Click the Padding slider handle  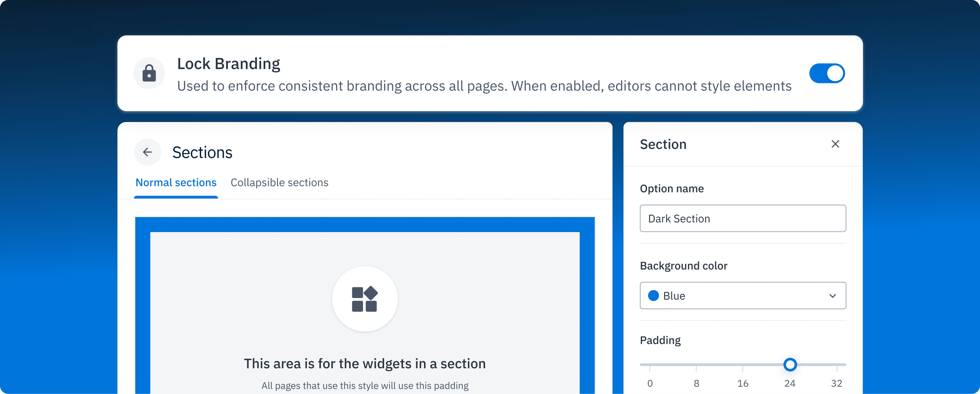pos(790,364)
